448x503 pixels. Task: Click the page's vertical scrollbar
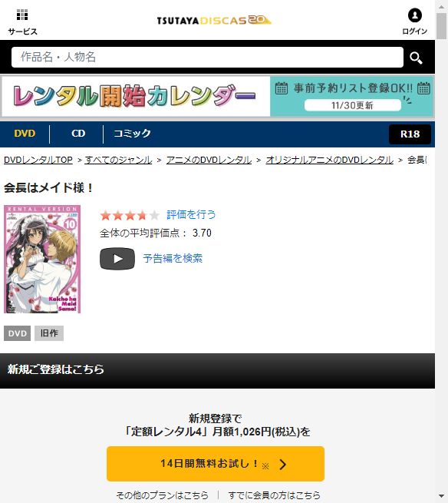(x=442, y=252)
